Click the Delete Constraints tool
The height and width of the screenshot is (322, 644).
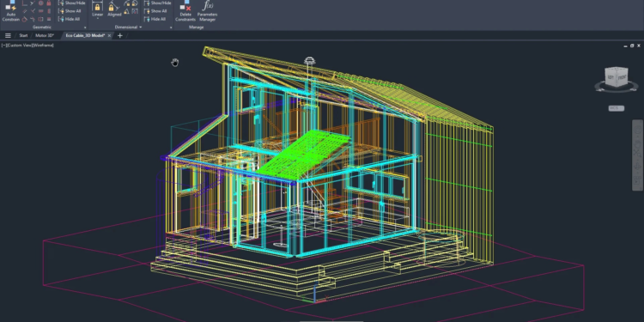[185, 11]
